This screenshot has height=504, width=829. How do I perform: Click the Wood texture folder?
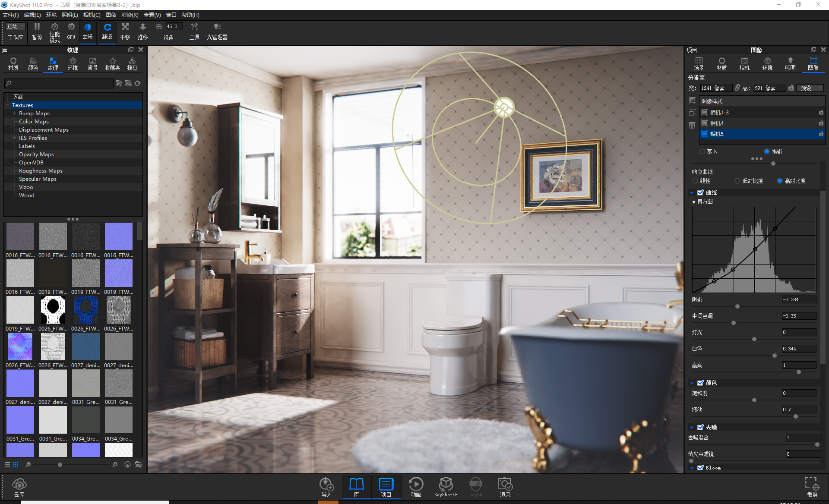(26, 195)
